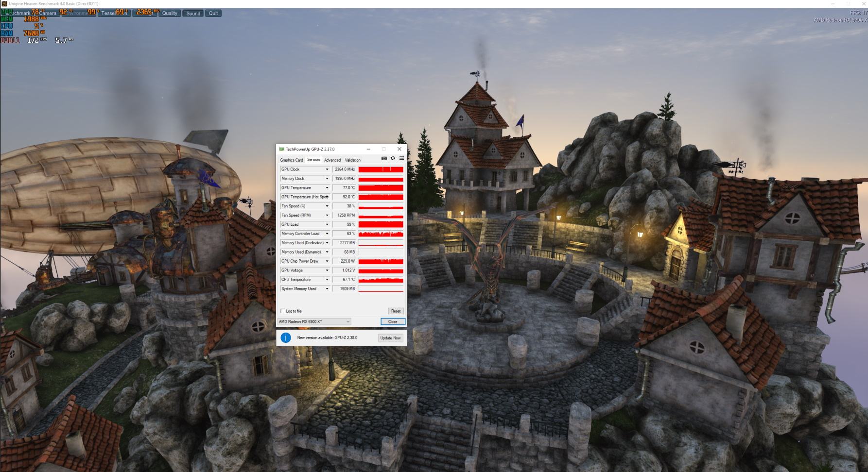Expand the GPU Temperature sensor dropdown
Screen dimensions: 868x472
[x=327, y=188]
